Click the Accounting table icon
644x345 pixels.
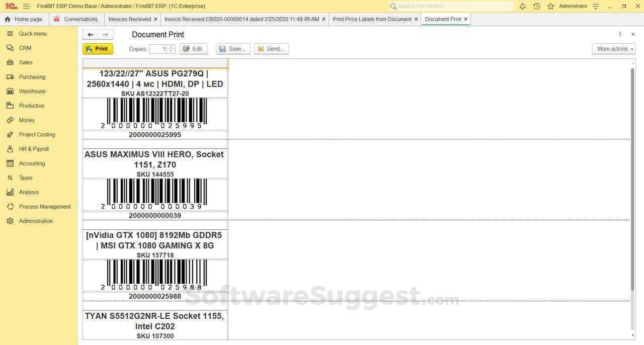[10, 163]
